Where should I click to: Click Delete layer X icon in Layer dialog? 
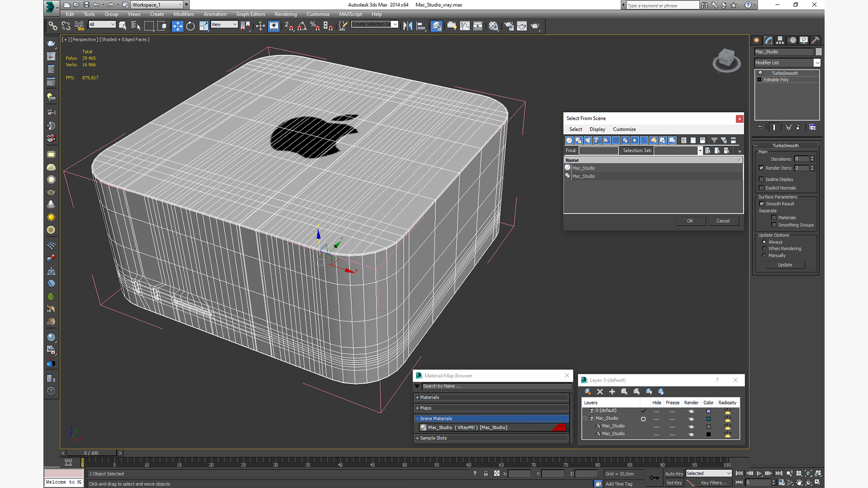[600, 392]
